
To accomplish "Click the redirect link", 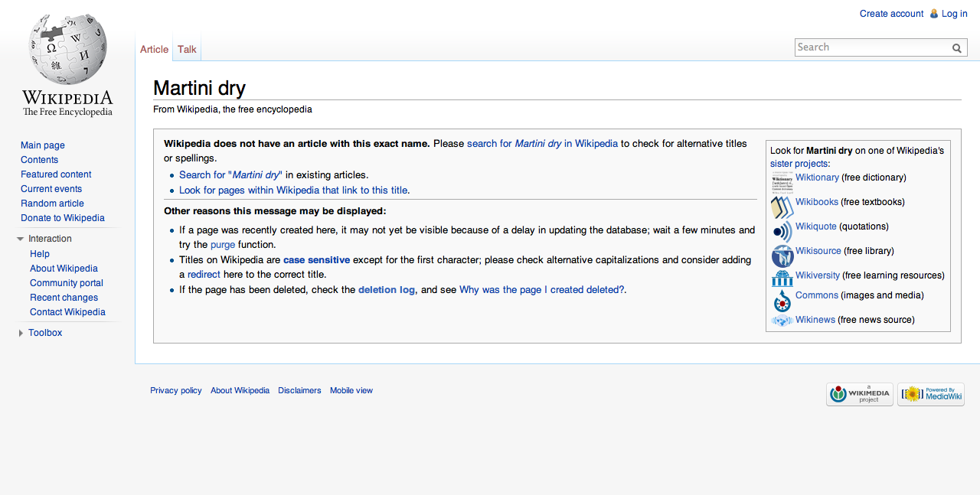I will pyautogui.click(x=204, y=275).
